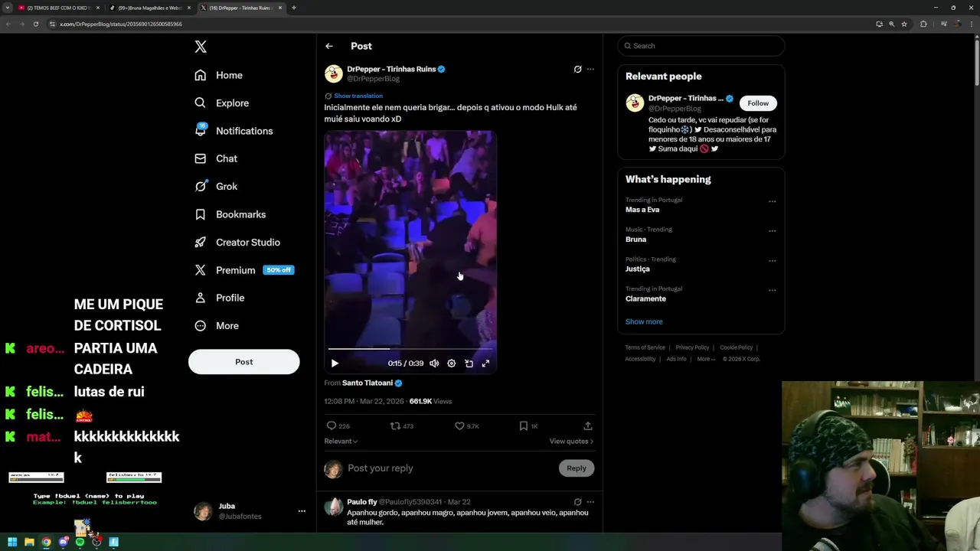Open Premium 50% off sidebar item
This screenshot has width=980, height=551.
(x=244, y=270)
